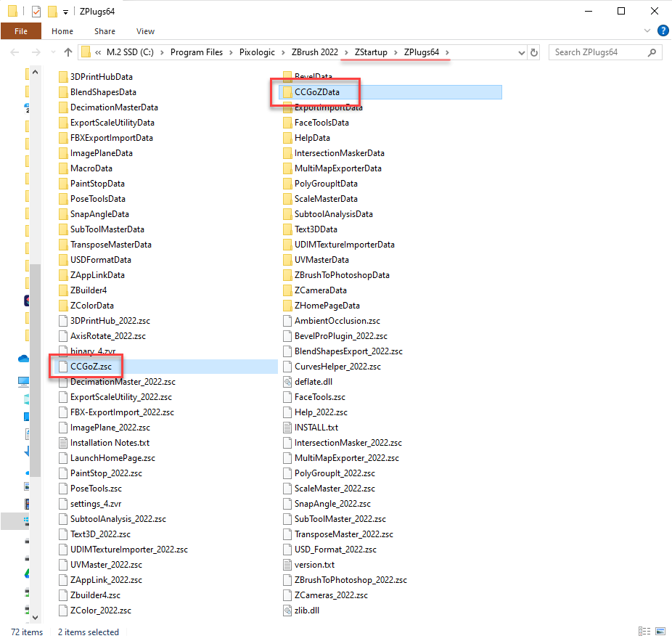Viewport: 672px width, 641px height.
Task: Select the 3DPrintHubData folder
Action: (x=96, y=77)
